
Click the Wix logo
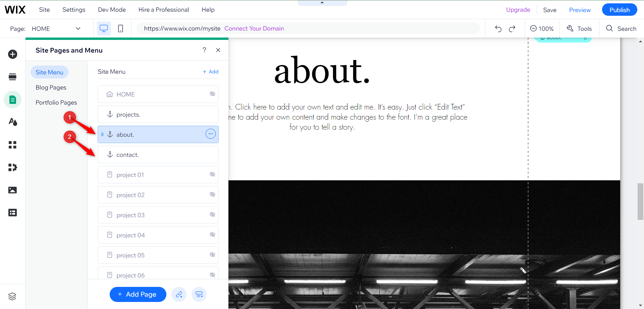tap(15, 10)
